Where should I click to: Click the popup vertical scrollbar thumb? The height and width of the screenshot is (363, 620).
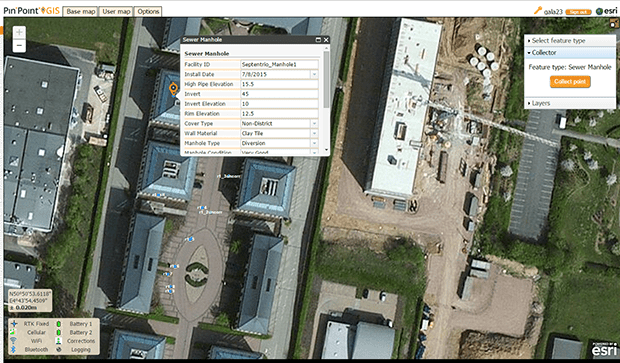(326, 79)
